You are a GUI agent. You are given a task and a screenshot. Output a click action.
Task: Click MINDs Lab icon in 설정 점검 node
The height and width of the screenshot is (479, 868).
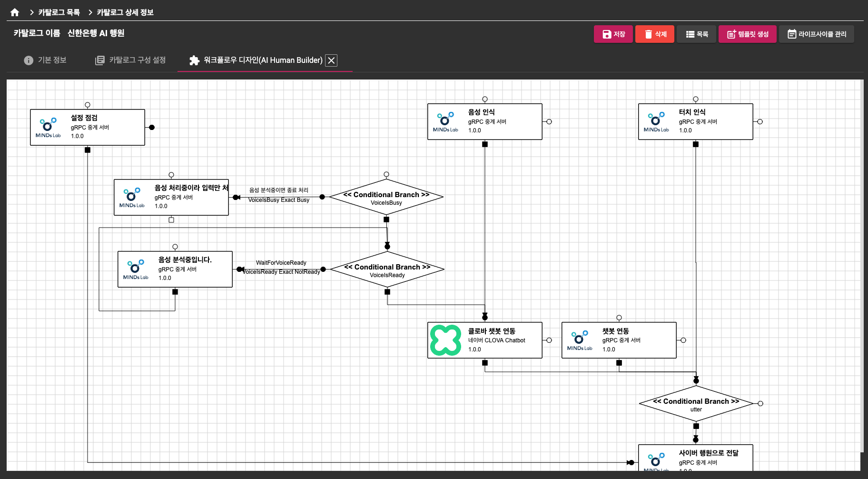[x=48, y=127]
